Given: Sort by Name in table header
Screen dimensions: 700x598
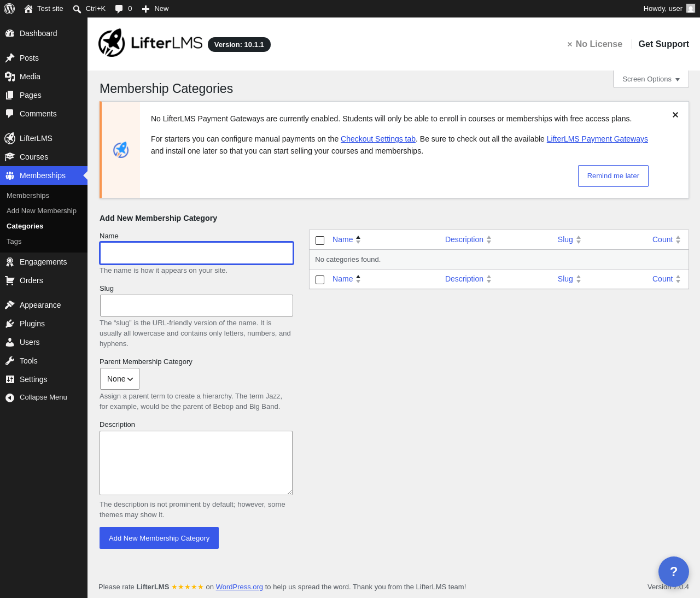Looking at the screenshot, I should [x=347, y=239].
